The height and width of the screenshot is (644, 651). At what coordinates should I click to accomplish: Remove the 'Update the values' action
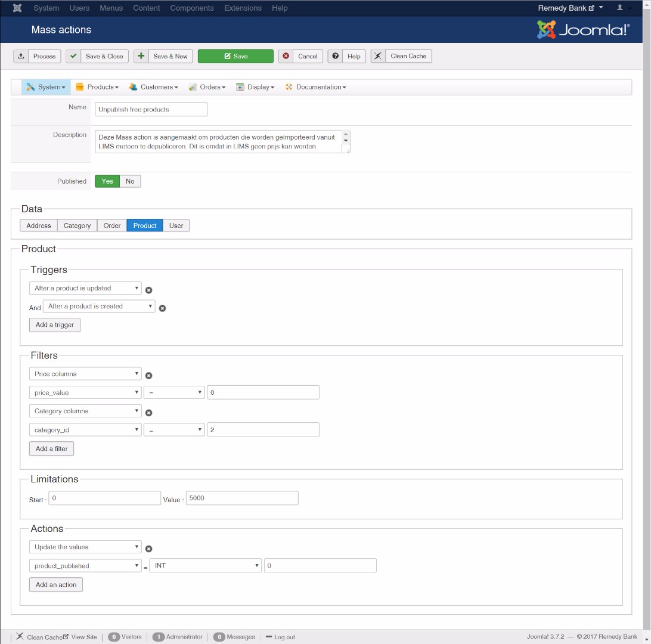tap(148, 549)
